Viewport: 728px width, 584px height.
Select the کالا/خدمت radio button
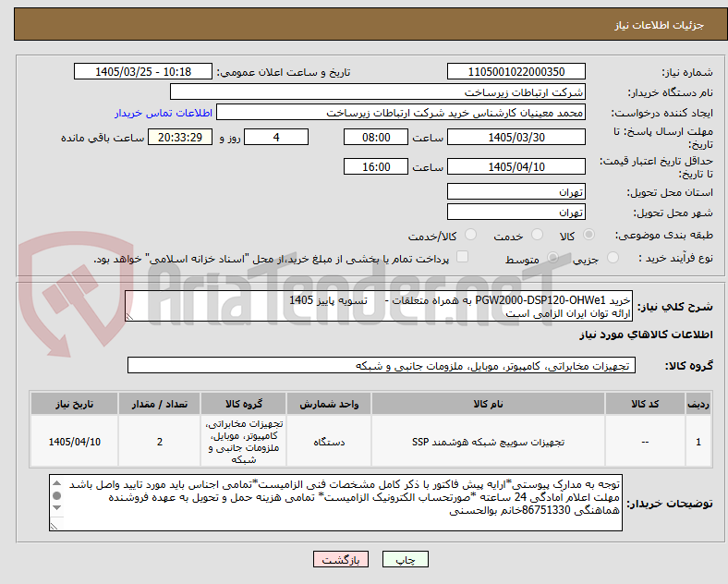point(471,235)
